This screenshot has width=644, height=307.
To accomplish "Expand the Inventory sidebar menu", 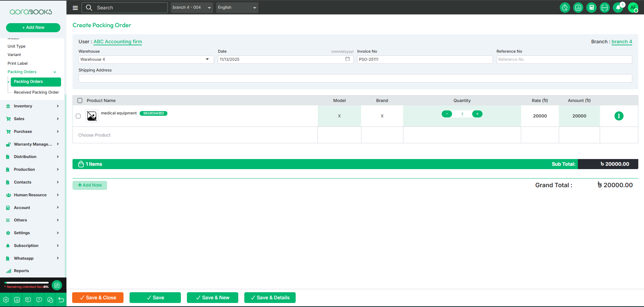I will (x=33, y=106).
